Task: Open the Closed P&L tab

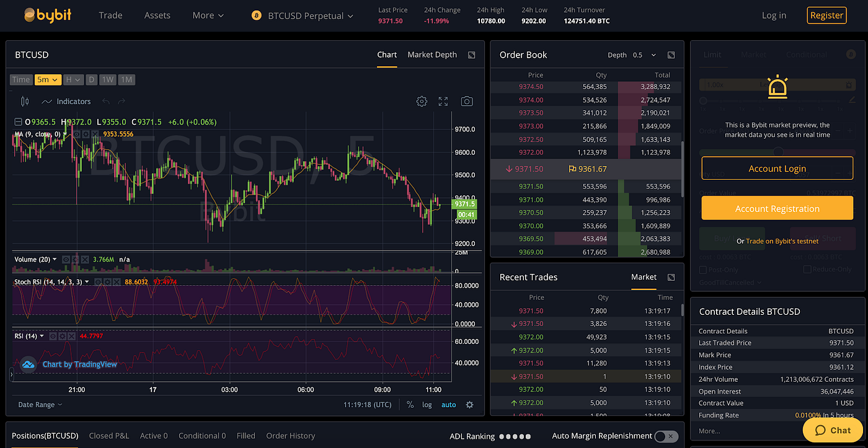Action: pos(109,436)
